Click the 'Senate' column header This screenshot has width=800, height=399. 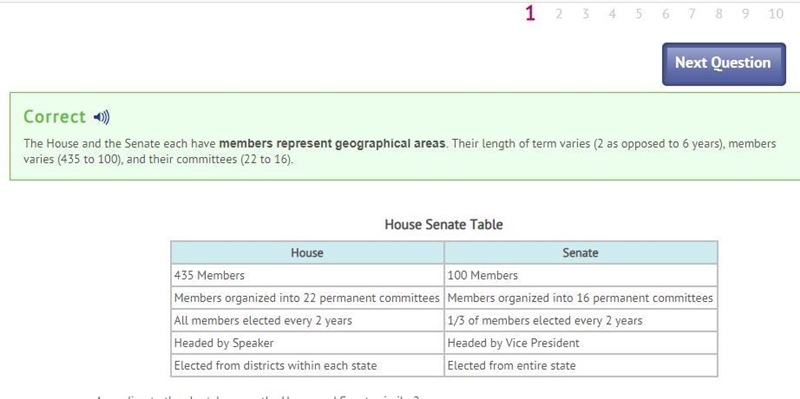(x=581, y=253)
